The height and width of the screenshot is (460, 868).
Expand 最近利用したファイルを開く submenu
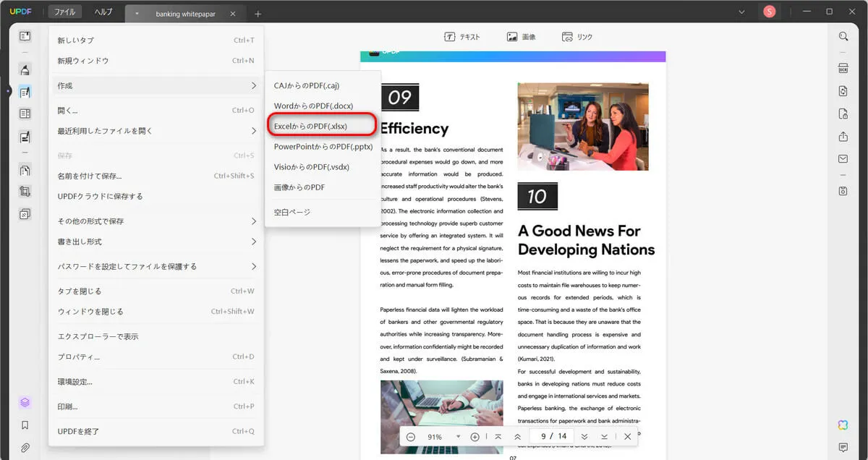pyautogui.click(x=254, y=131)
